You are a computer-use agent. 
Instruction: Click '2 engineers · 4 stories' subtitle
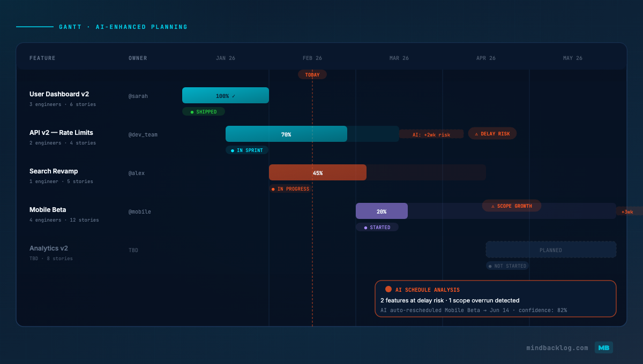[x=63, y=143]
